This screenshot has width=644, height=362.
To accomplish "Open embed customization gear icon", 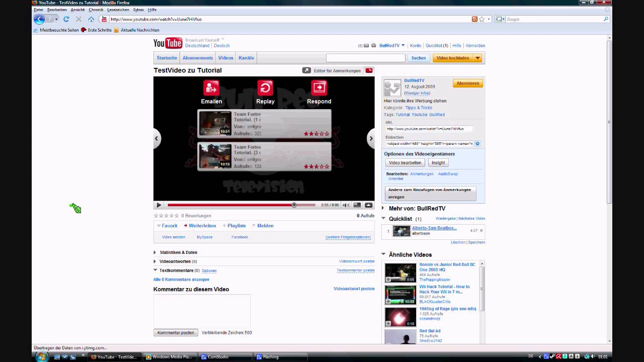I will pos(477,144).
